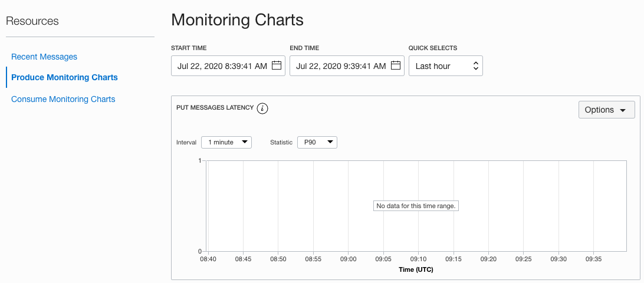Open the Start Time calendar icon

pyautogui.click(x=277, y=65)
